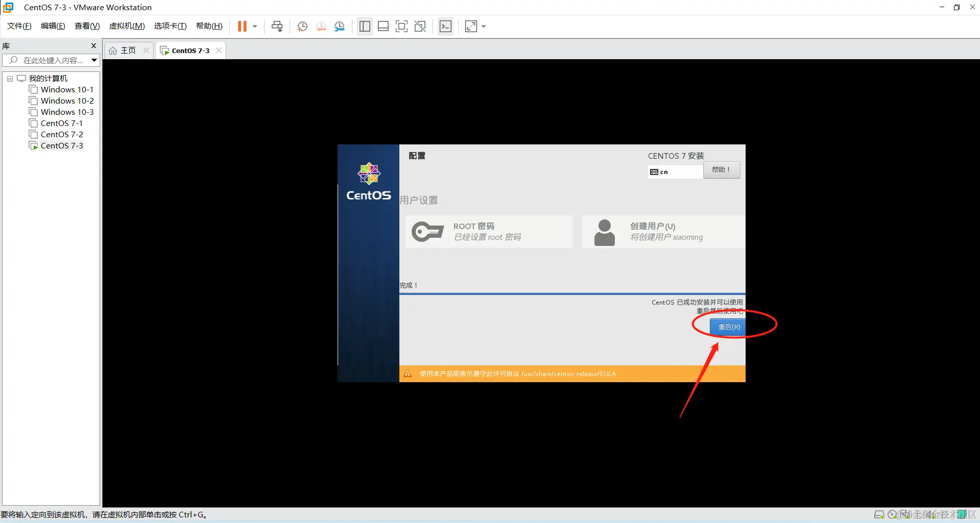Click the send Ctrl+Alt+Del toolbar icon

pos(277,27)
